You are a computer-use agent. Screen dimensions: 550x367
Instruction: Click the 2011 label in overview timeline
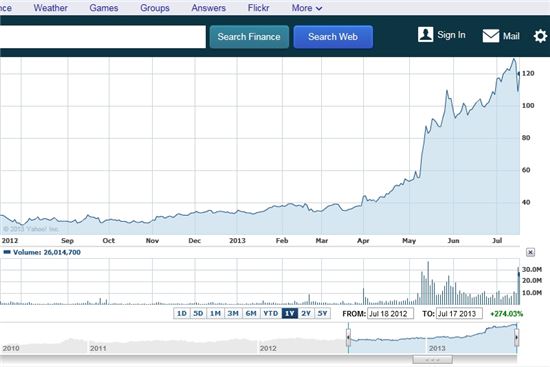[x=98, y=348]
